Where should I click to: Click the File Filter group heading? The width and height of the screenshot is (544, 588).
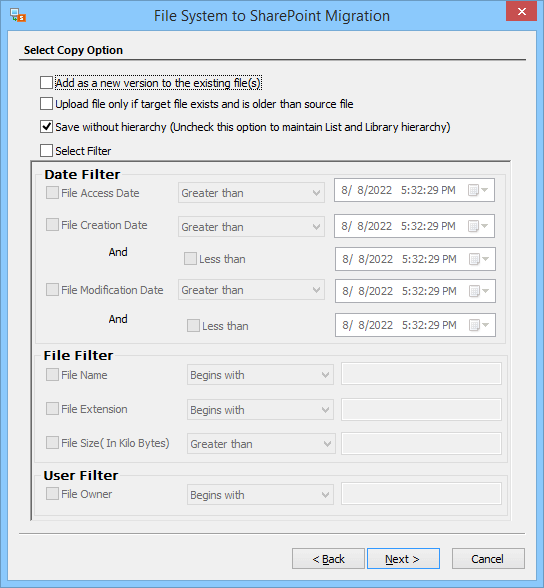[x=78, y=356]
